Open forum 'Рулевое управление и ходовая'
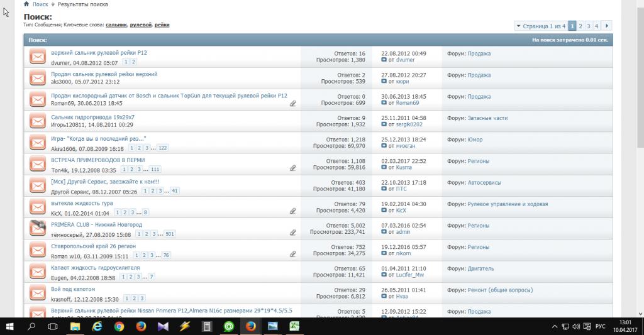The height and width of the screenshot is (335, 644). [x=508, y=204]
